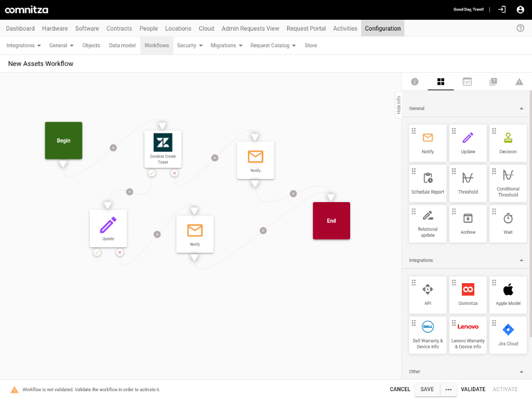Expand the Migrations dropdown menu
This screenshot has width=532, height=399.
(227, 45)
